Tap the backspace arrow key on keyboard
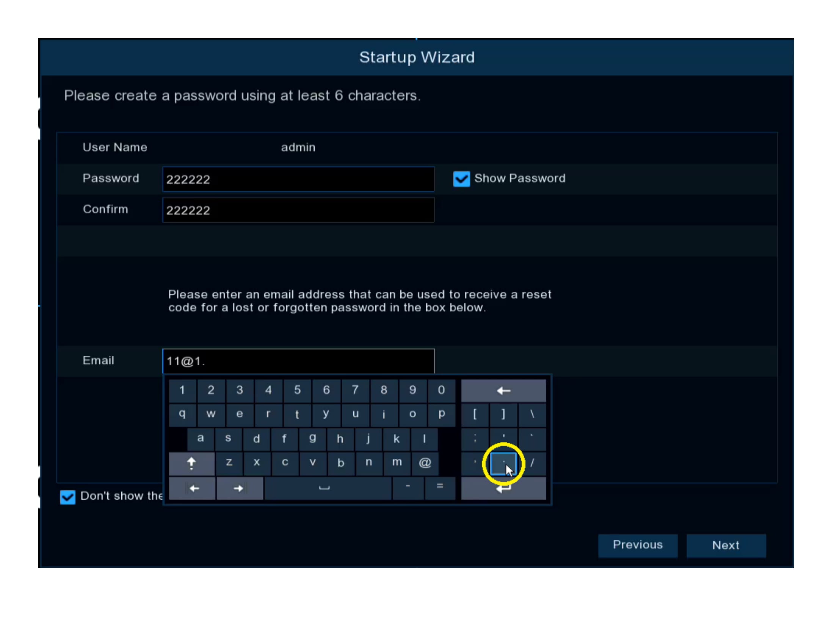The image size is (834, 644). [x=503, y=390]
